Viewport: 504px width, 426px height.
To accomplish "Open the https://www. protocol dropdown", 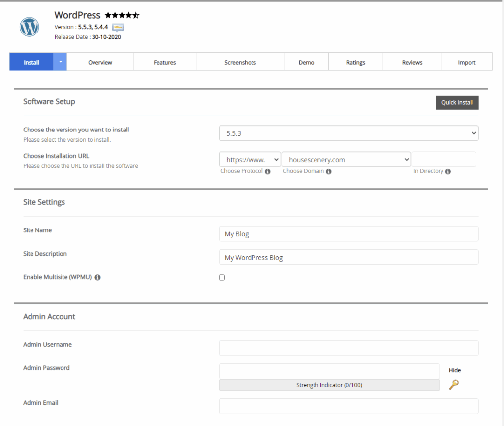I will tap(250, 159).
